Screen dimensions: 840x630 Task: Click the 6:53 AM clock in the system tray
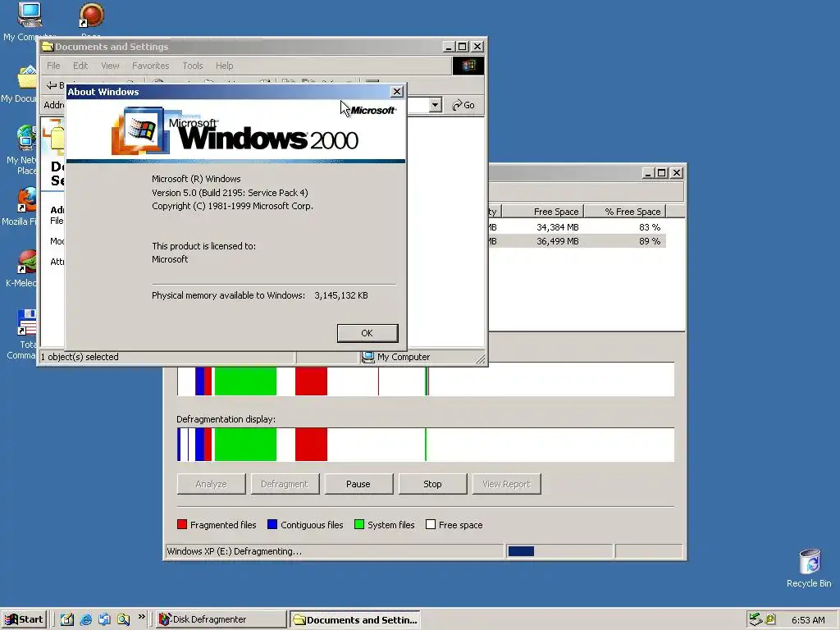808,620
